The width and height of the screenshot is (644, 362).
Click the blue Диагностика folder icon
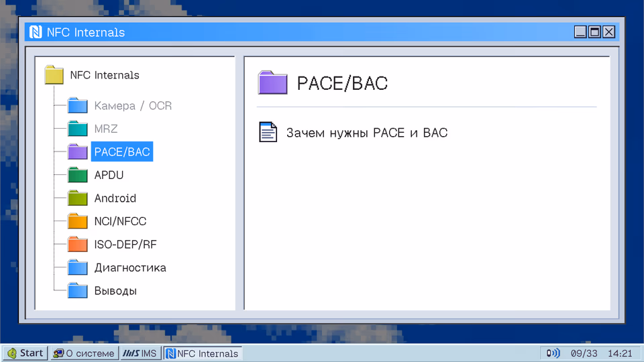[x=78, y=267]
